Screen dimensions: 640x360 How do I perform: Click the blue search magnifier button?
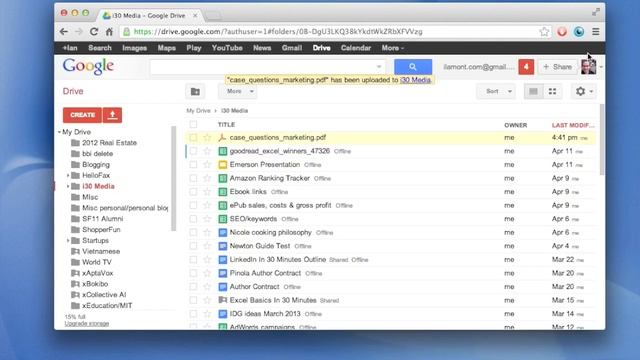click(x=413, y=67)
